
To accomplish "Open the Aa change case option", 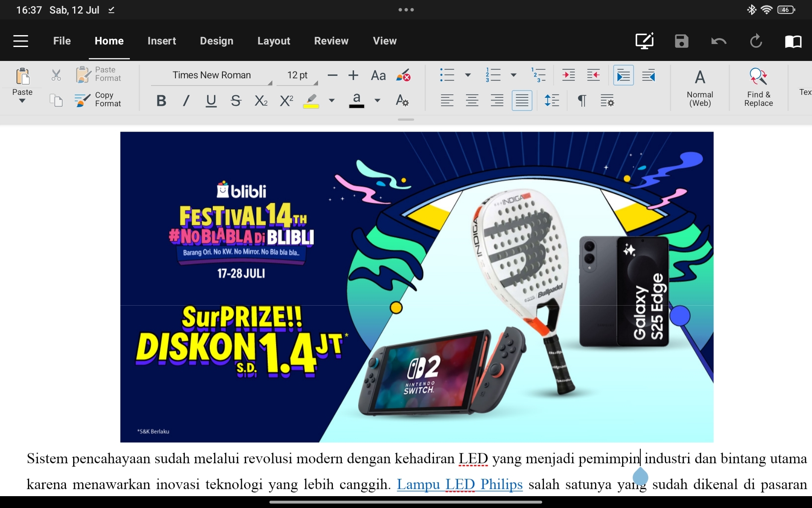I will [x=378, y=76].
